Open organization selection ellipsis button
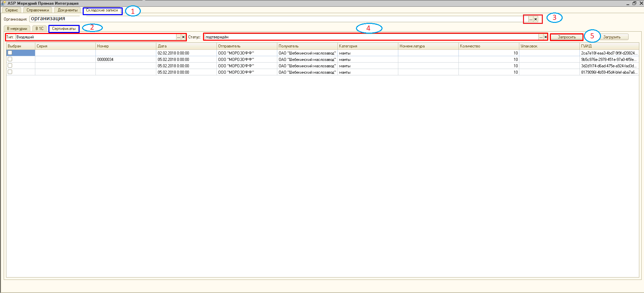 coord(531,19)
